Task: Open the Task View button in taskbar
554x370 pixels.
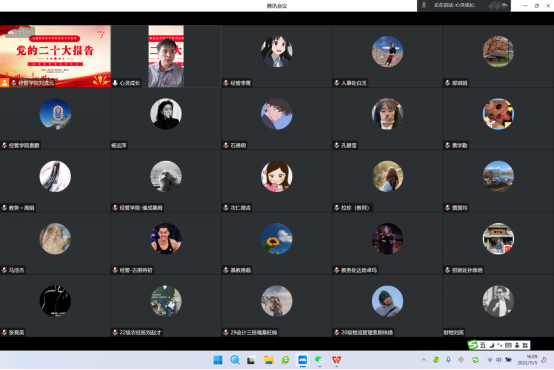Action: click(x=252, y=360)
